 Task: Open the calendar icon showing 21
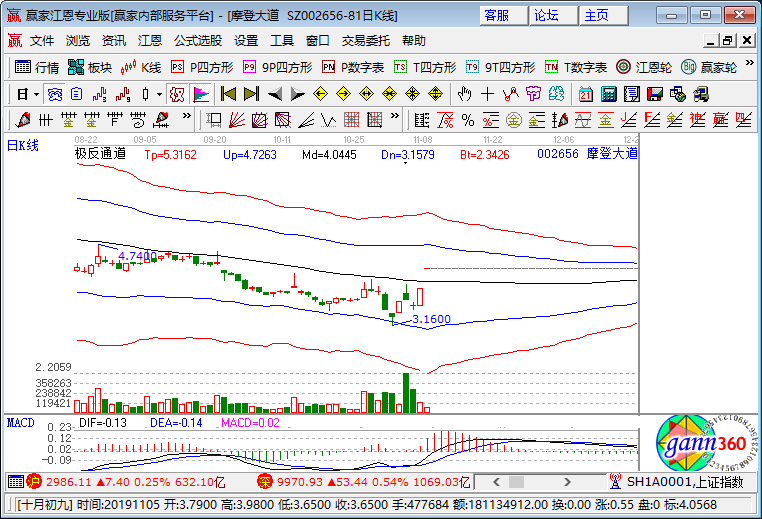[x=586, y=94]
